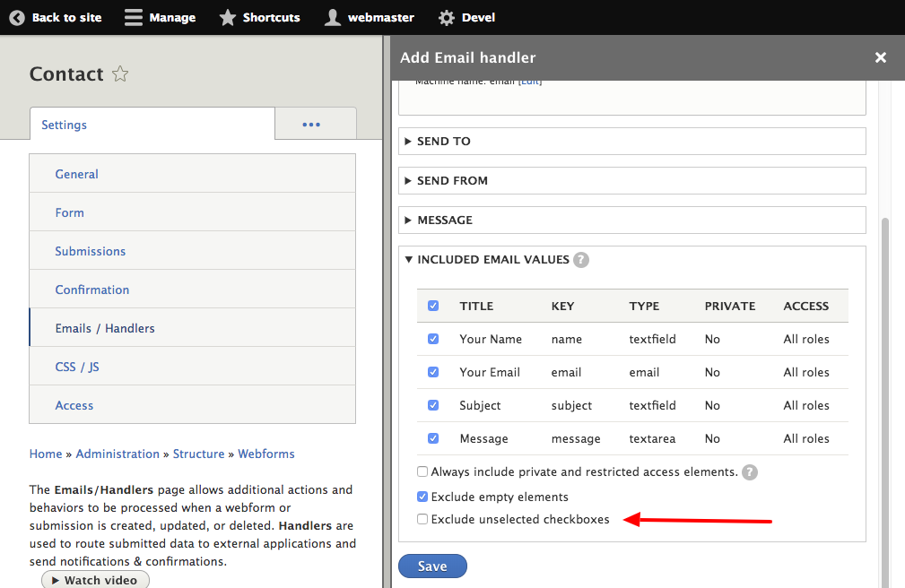Click the Save button
905x588 pixels.
432,566
